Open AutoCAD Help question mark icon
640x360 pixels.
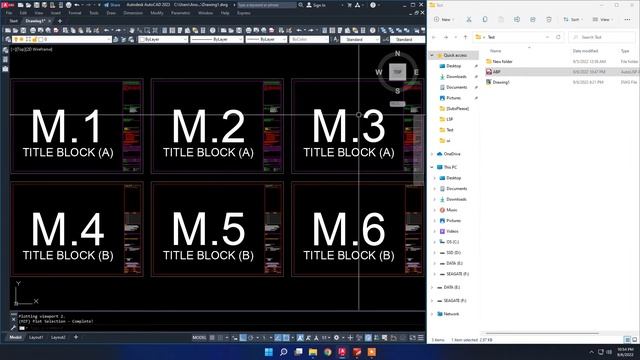pyautogui.click(x=373, y=5)
